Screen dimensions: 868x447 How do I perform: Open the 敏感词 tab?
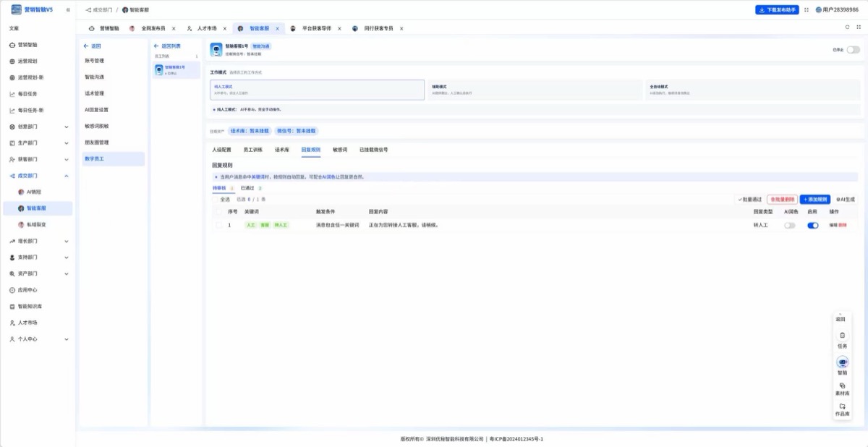click(340, 150)
